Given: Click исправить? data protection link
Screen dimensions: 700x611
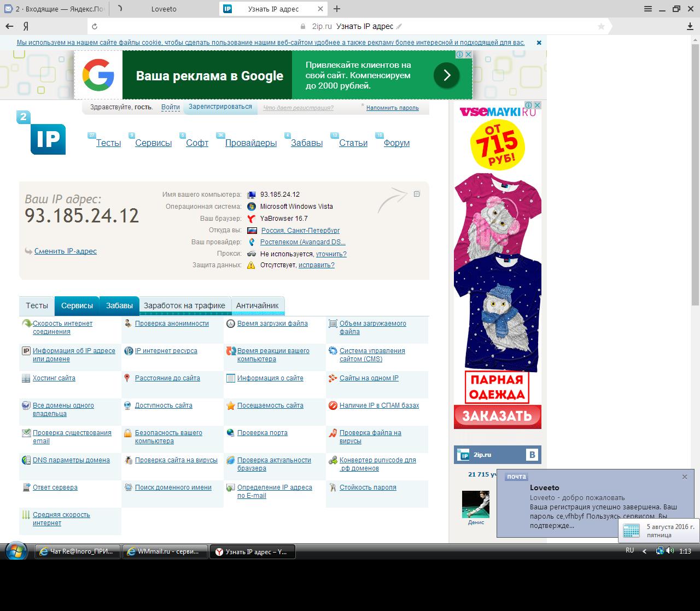Looking at the screenshot, I should click(x=317, y=265).
